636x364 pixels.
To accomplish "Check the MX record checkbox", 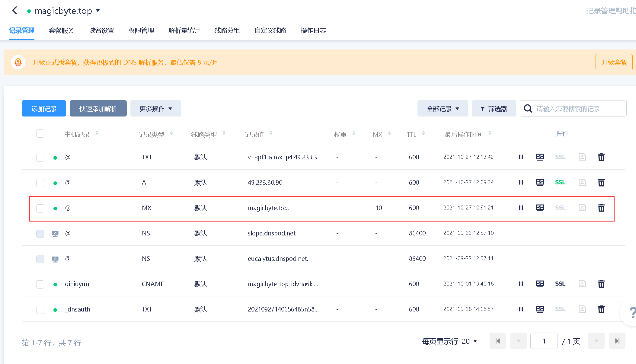I will coord(40,208).
